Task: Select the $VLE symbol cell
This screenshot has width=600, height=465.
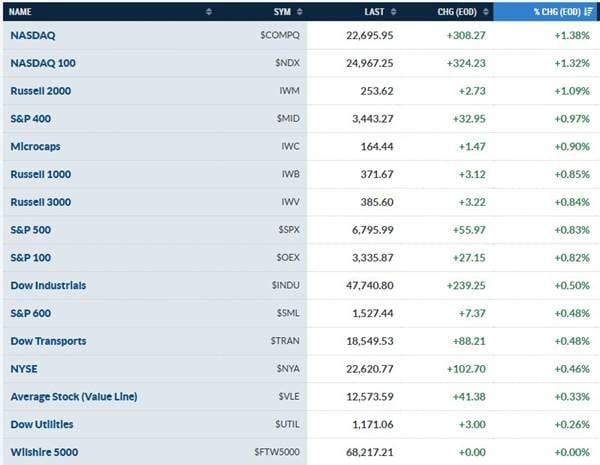Action: click(289, 396)
